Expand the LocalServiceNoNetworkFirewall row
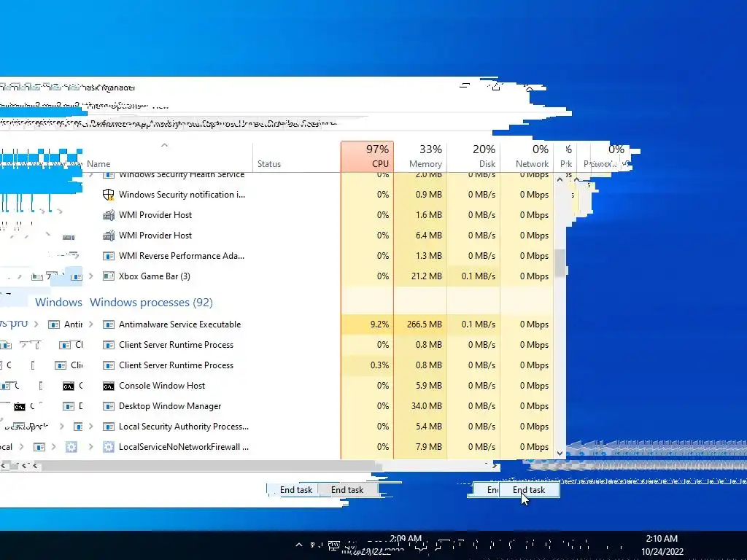The height and width of the screenshot is (560, 747). tap(91, 447)
